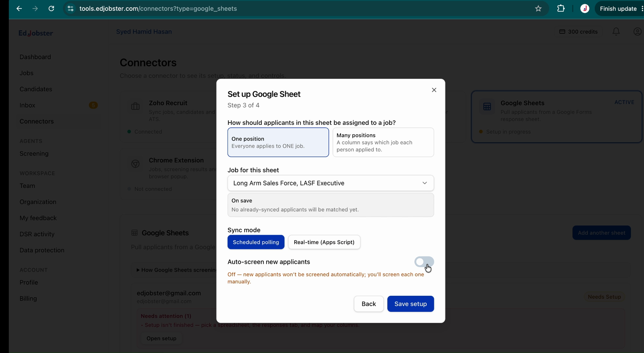Image resolution: width=644 pixels, height=353 pixels.
Task: Close the Set up Google Sheet dialog
Action: [434, 90]
